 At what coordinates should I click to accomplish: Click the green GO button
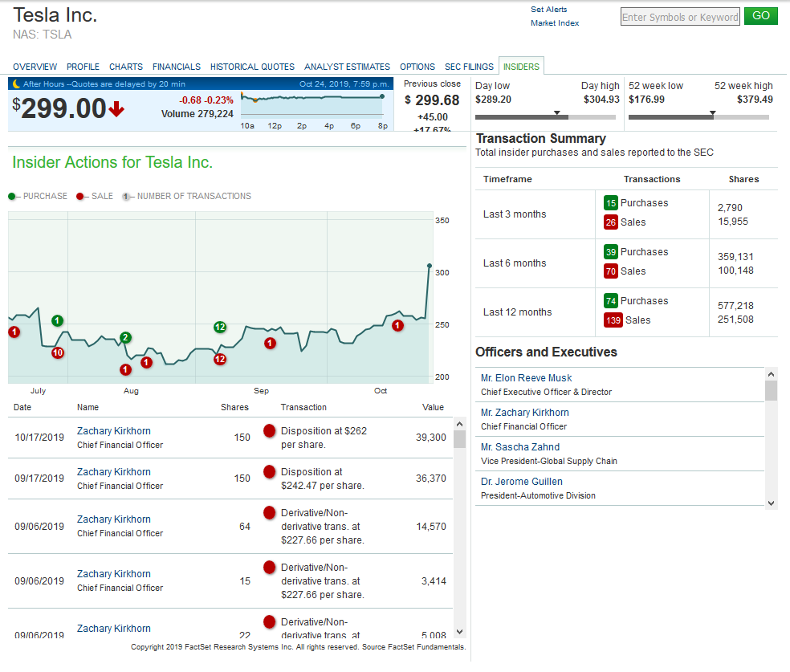[x=761, y=15]
